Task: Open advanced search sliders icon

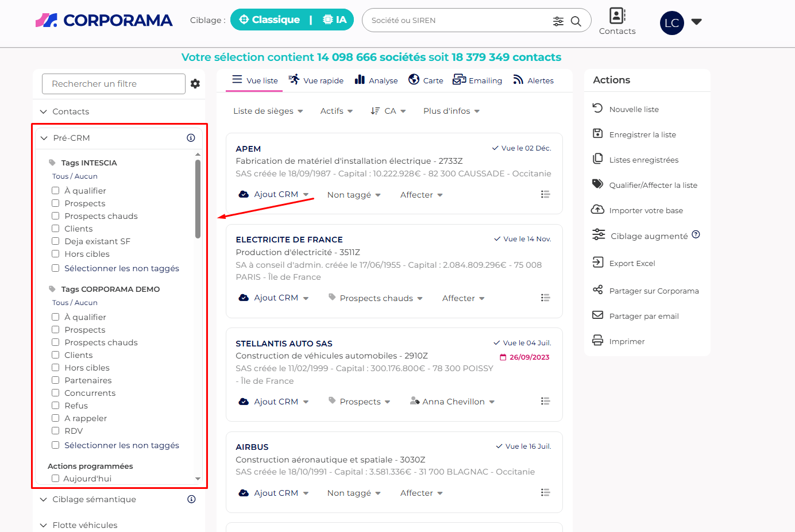Action: click(x=558, y=21)
